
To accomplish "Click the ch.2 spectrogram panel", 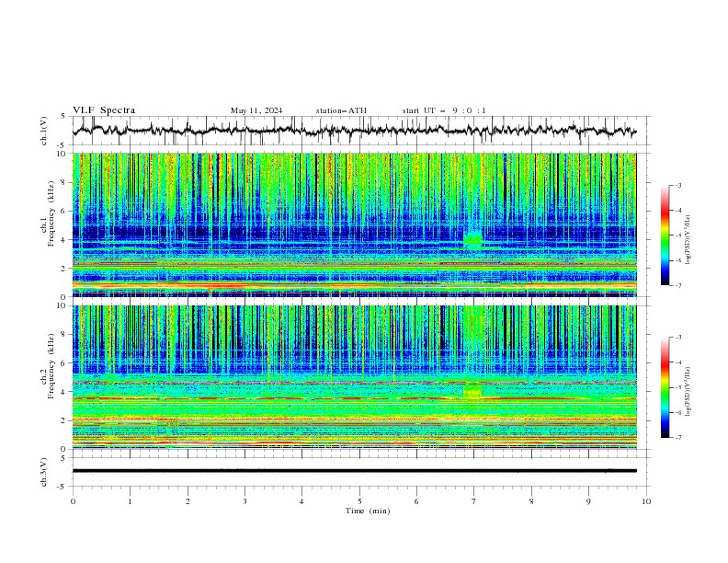I will (355, 377).
